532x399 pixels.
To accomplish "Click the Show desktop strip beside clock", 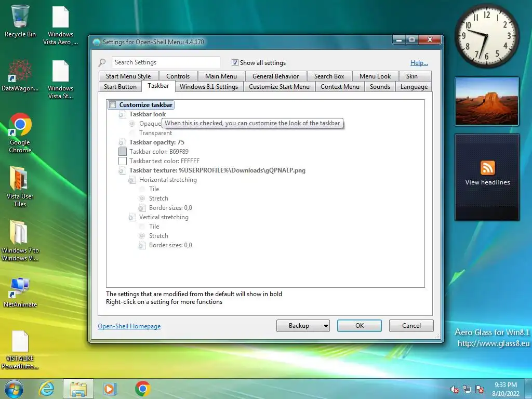I will [528, 389].
